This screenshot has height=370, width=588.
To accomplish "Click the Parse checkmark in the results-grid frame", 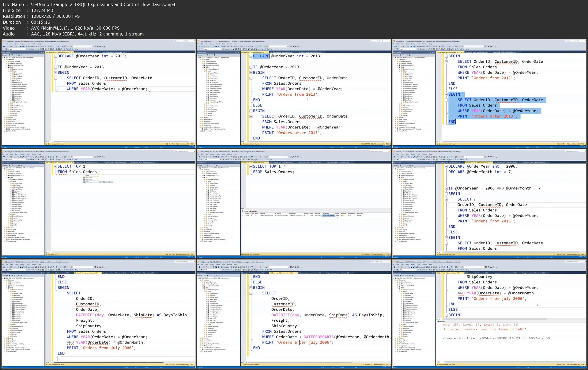I will coord(234,159).
